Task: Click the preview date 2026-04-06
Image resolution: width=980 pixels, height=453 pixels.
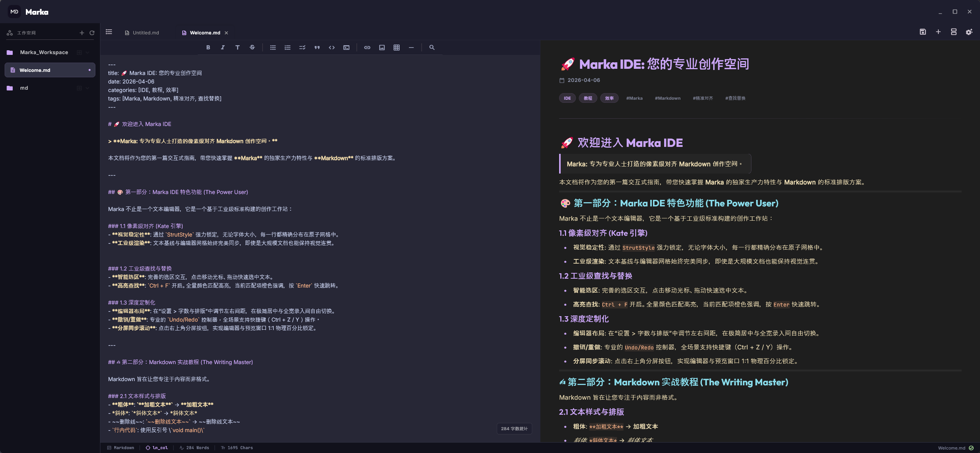Action: tap(580, 80)
